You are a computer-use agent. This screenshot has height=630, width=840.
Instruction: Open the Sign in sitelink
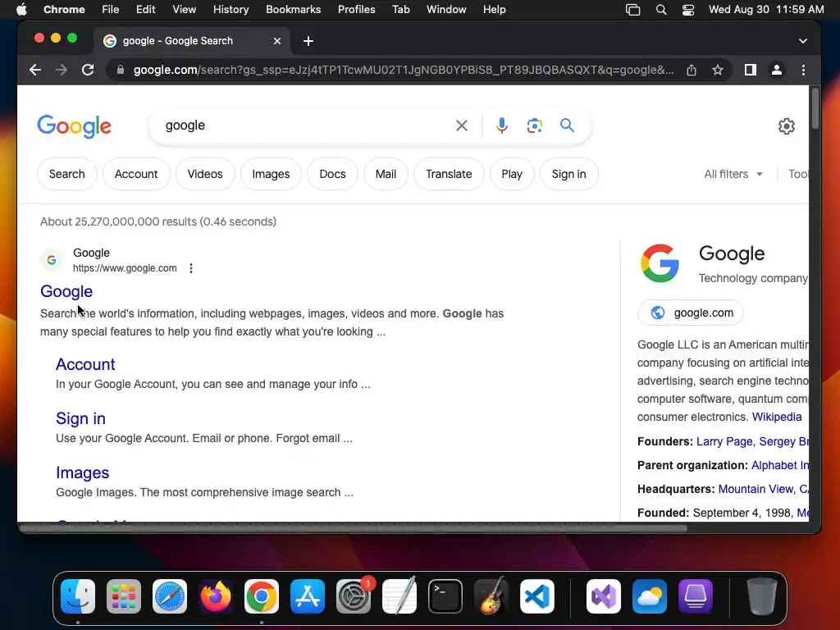tap(80, 418)
